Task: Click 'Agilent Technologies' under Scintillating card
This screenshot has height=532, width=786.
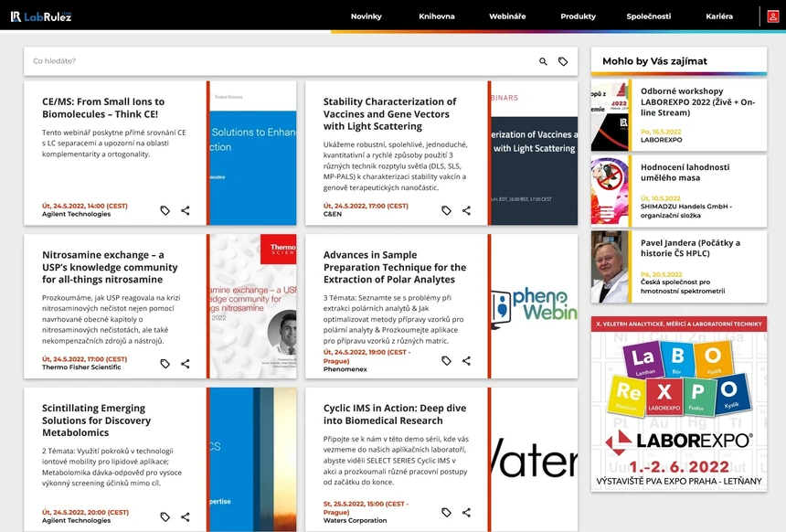Action: [76, 520]
